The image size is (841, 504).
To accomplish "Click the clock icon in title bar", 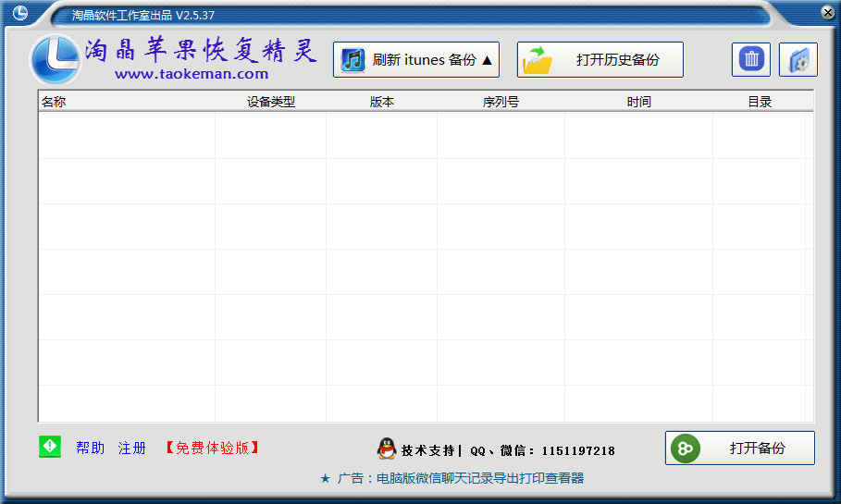I will [20, 13].
